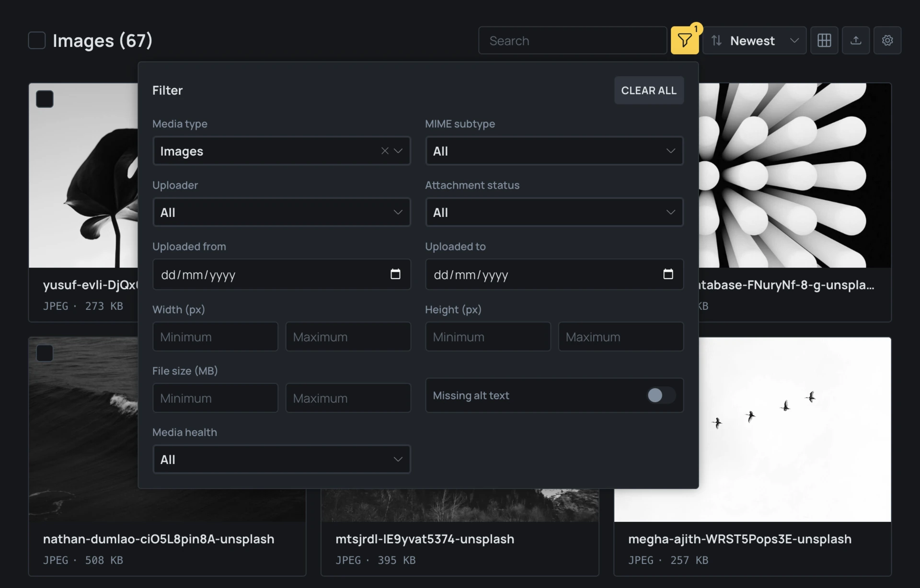
Task: Click the yellow filter funnel icon
Action: coord(684,40)
